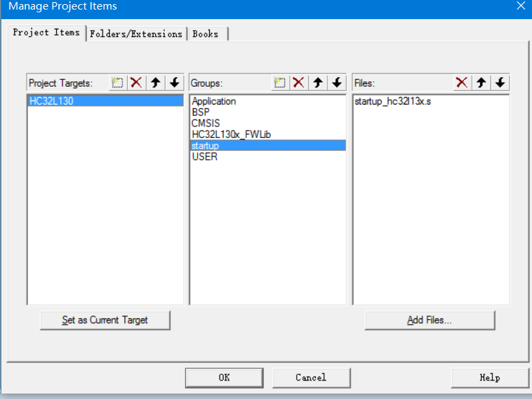Move Project Target down

pos(174,83)
